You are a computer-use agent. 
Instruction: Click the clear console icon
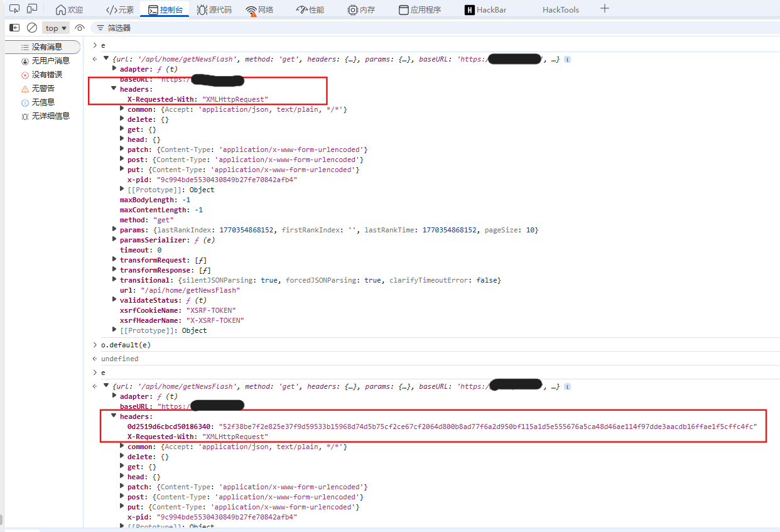pyautogui.click(x=32, y=28)
